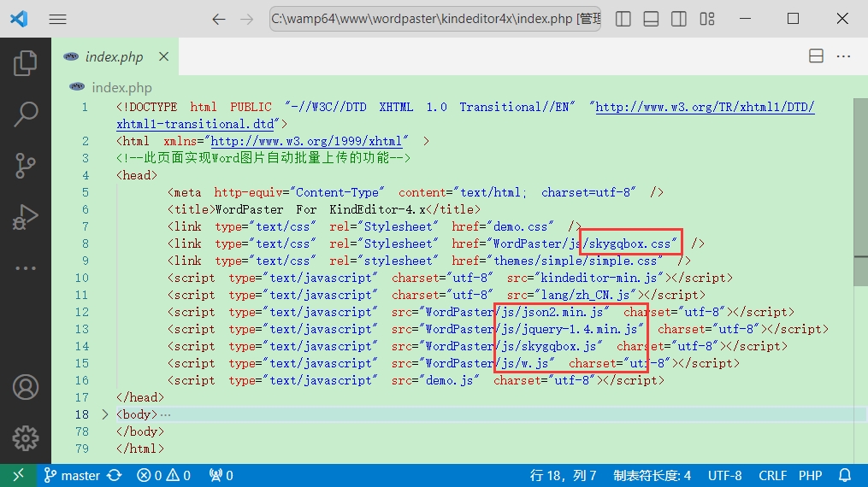This screenshot has height=487, width=868.
Task: Open the Manage gear settings icon
Action: click(26, 437)
